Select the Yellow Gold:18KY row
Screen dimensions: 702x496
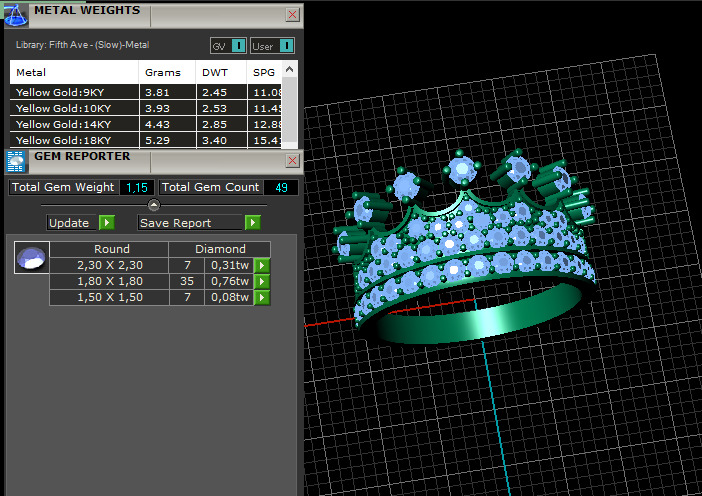click(x=146, y=140)
